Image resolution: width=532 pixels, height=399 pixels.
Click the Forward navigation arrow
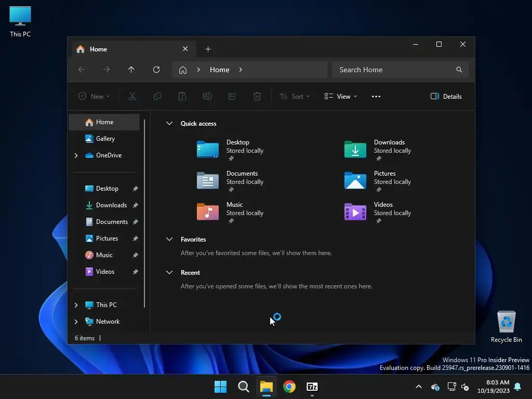click(106, 70)
